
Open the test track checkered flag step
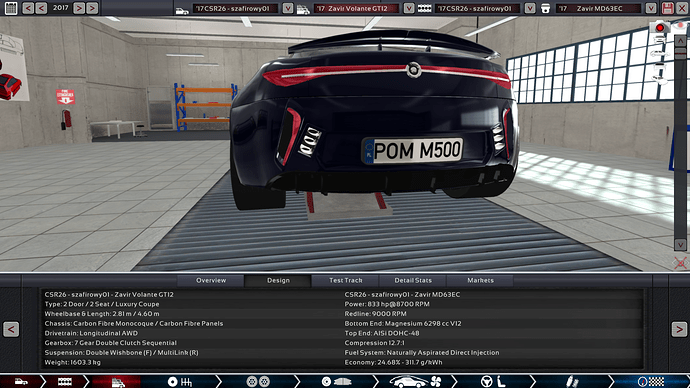(650, 381)
